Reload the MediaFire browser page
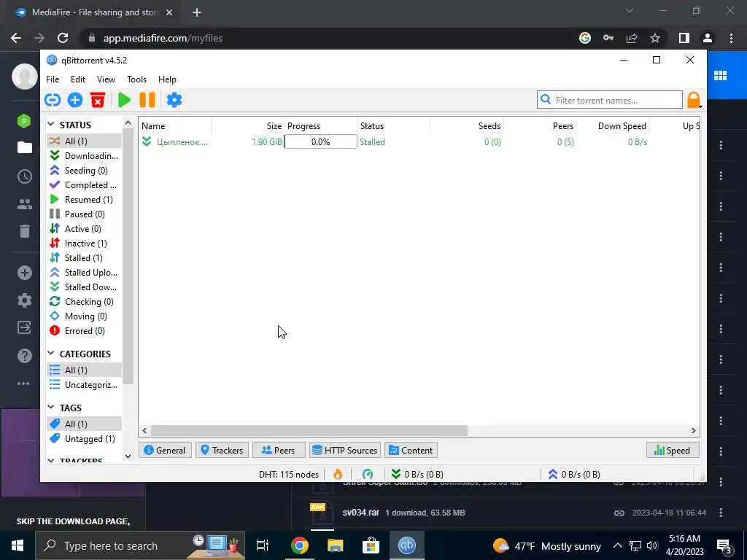Viewport: 747px width, 560px height. click(63, 38)
